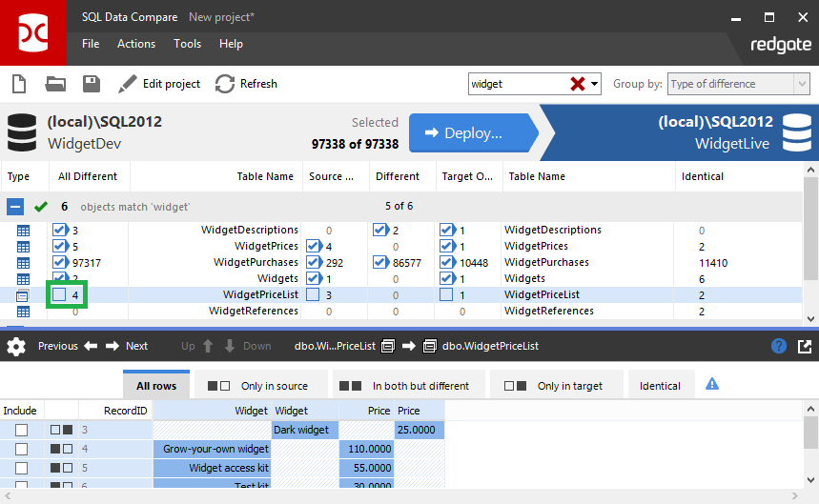This screenshot has height=504, width=819.
Task: Expand the search filter dropdown arrow
Action: 596,84
